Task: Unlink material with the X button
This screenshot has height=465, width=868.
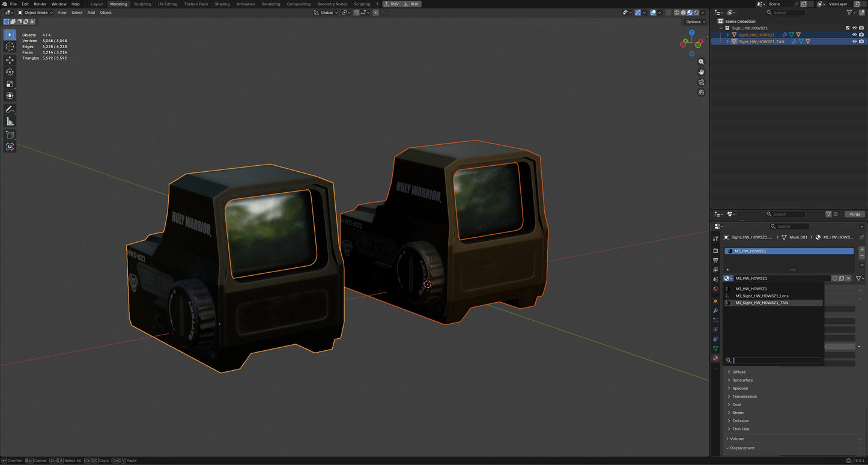Action: coord(848,278)
